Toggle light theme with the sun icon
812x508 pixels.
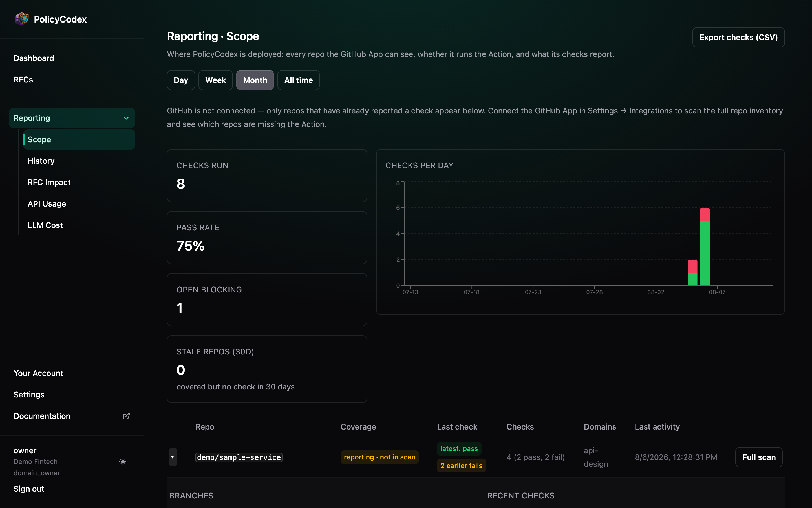(x=123, y=462)
